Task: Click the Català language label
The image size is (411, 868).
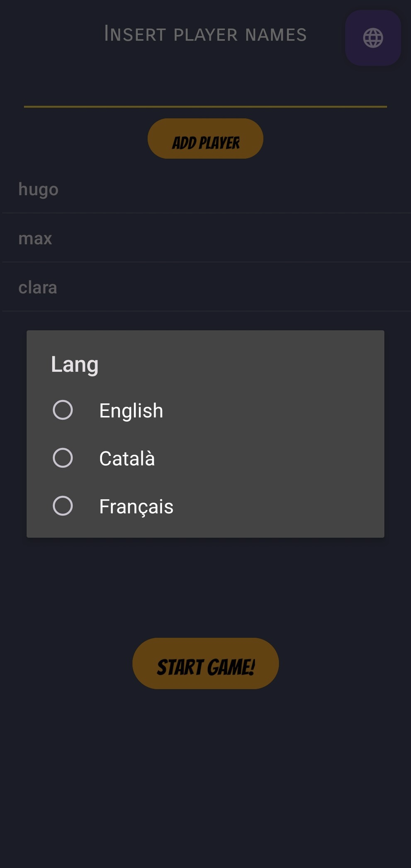Action: (x=127, y=458)
